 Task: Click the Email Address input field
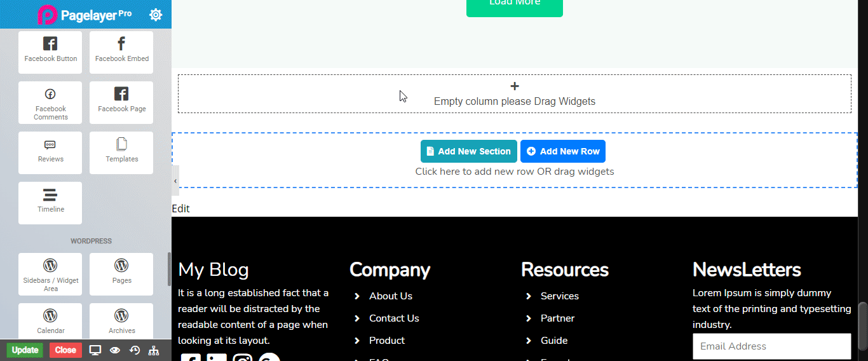(x=771, y=346)
